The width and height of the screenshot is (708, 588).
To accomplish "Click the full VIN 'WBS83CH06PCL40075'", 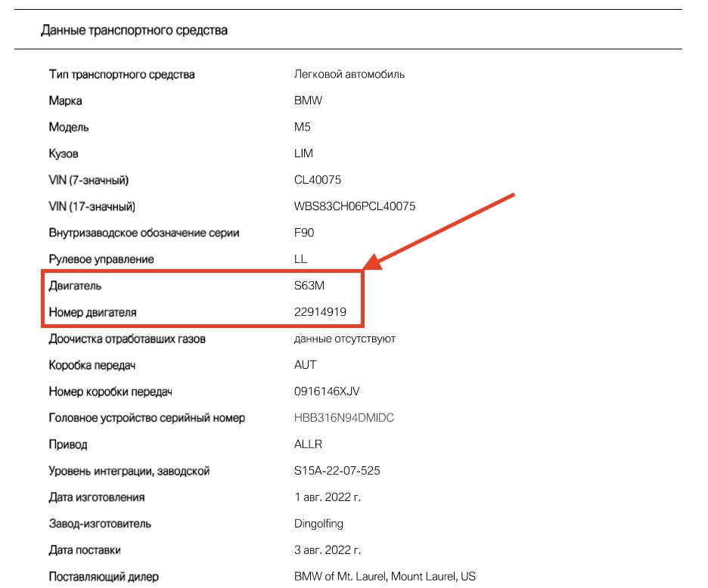I will pyautogui.click(x=355, y=206).
